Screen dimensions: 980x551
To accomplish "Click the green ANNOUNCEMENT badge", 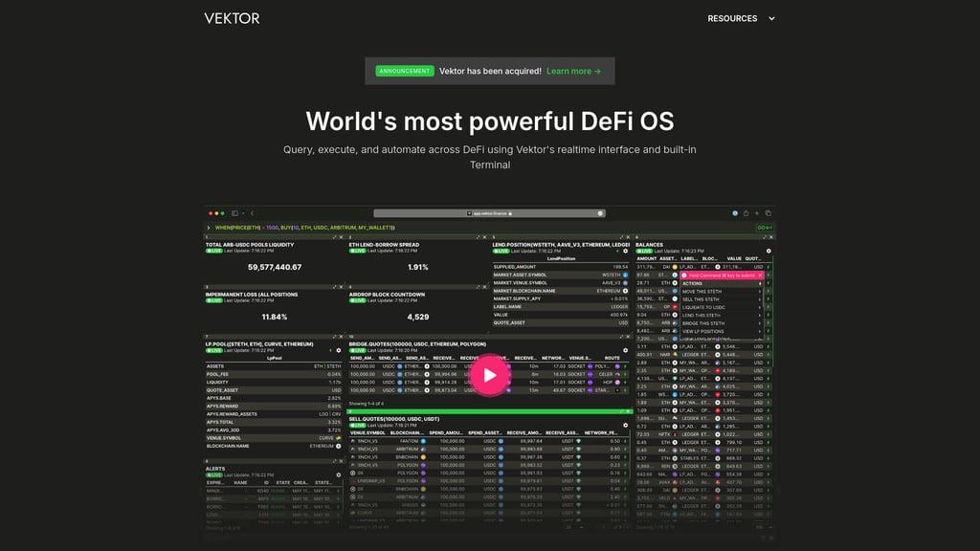I will [x=405, y=71].
